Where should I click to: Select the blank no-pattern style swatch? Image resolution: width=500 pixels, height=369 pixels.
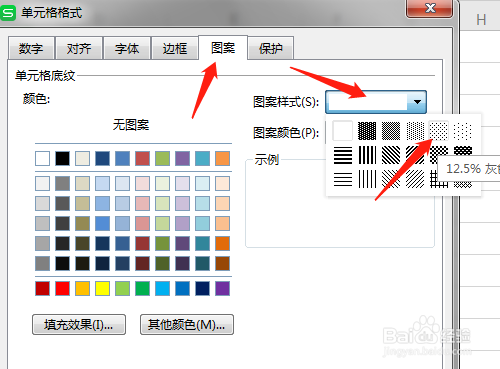pos(343,131)
